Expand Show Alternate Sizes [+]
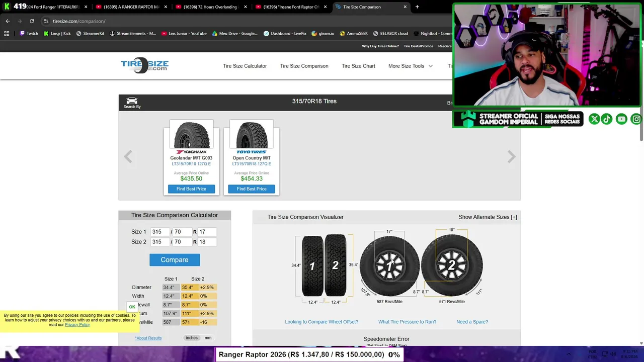 click(488, 217)
